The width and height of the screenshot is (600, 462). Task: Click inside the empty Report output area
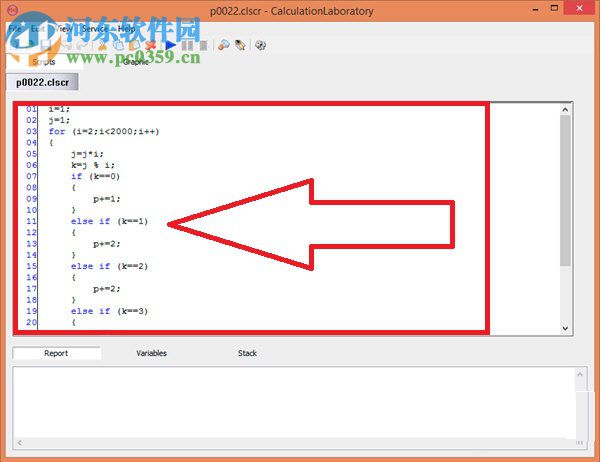point(294,403)
